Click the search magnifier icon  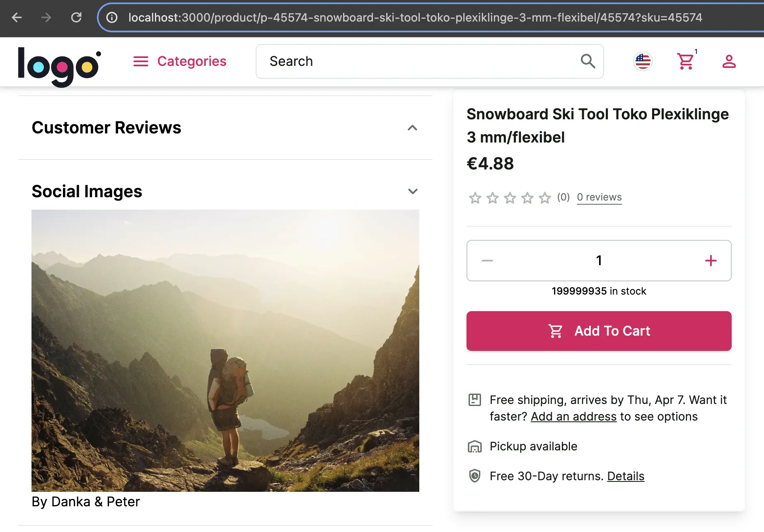[588, 61]
